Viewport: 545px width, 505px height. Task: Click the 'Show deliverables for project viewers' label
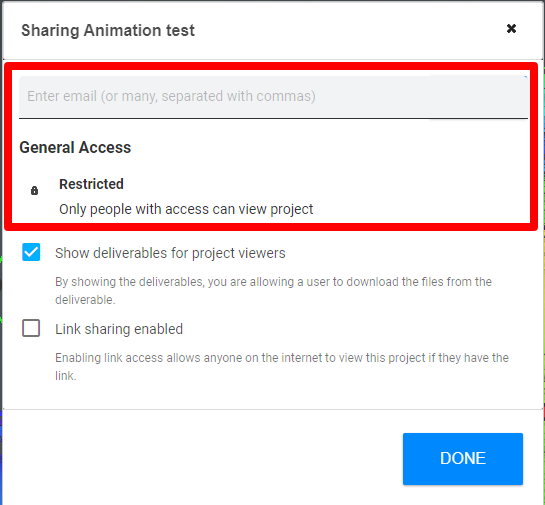click(170, 253)
